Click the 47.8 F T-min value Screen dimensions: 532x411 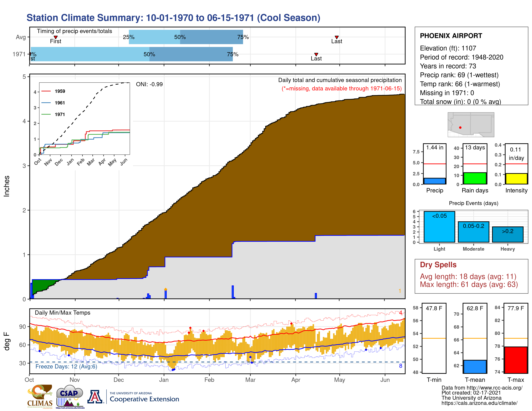coord(434,308)
